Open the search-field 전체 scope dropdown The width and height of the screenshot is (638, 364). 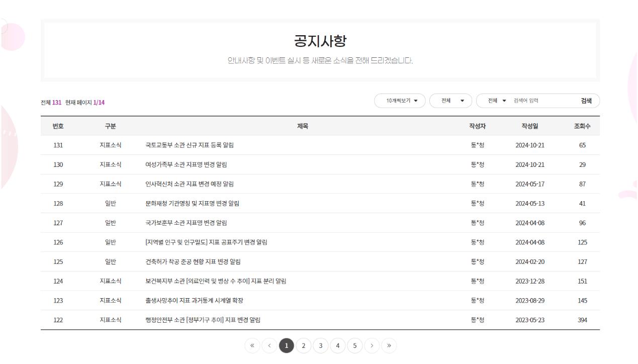point(498,101)
